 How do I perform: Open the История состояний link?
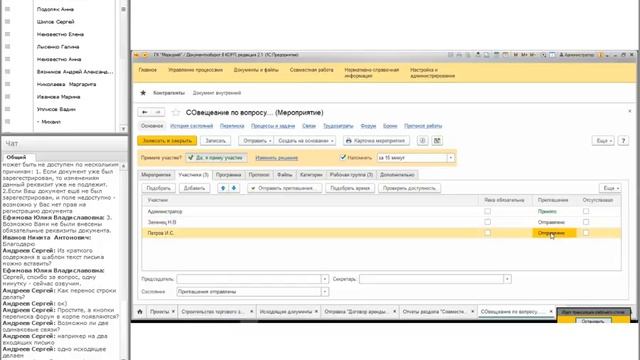191,126
